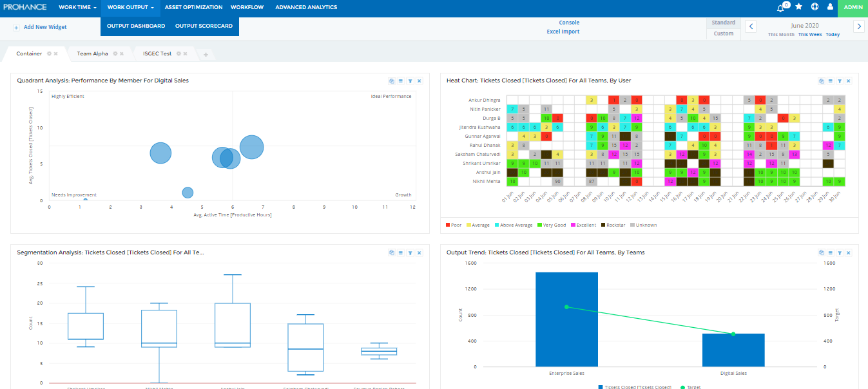The width and height of the screenshot is (868, 389).
Task: Go to the previous month arrow
Action: coord(751,26)
